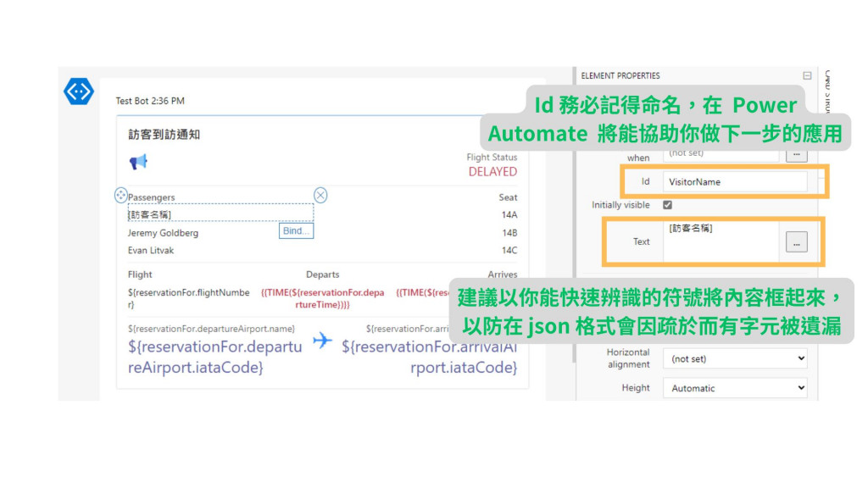Viewport: 868px width, 488px height.
Task: Select the Arrives column label
Action: click(502, 274)
